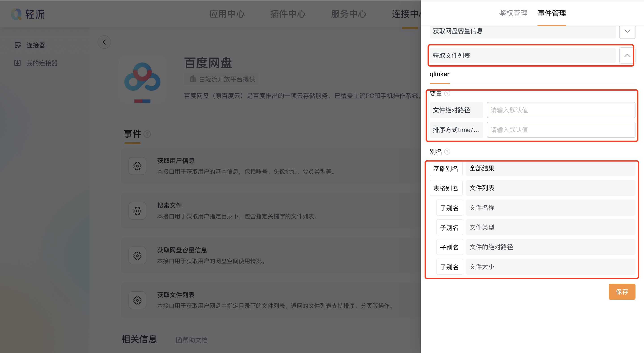The height and width of the screenshot is (353, 644).
Task: Click the 获取用户信息 event title
Action: [176, 161]
